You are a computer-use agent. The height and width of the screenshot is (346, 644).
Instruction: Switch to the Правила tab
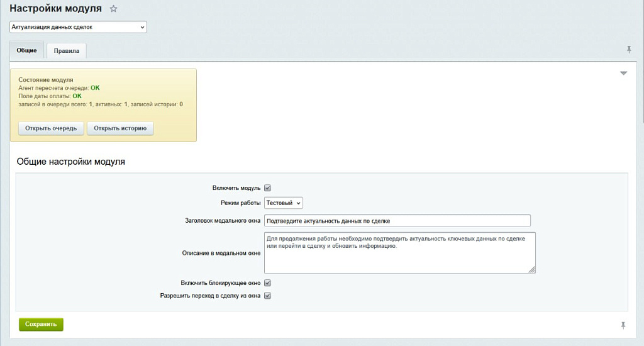[x=66, y=50]
